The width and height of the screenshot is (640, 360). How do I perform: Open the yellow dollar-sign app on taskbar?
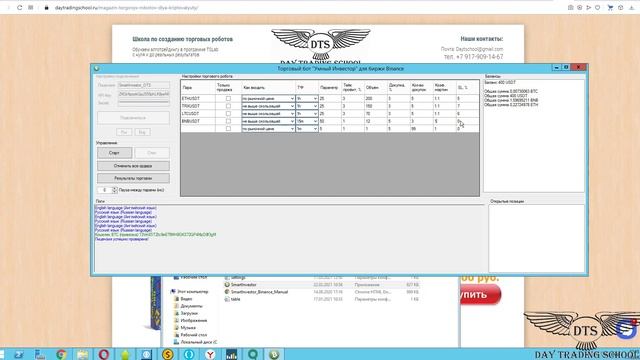click(167, 354)
